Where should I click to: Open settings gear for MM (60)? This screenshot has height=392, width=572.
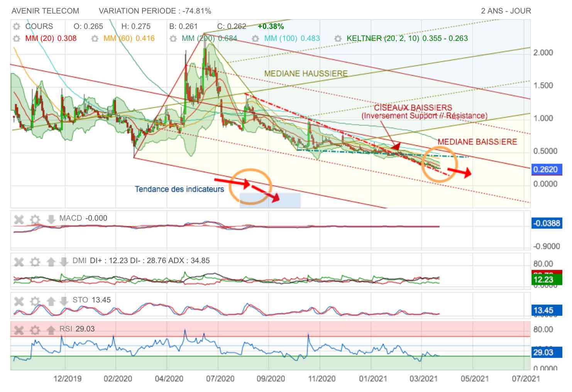(x=95, y=39)
